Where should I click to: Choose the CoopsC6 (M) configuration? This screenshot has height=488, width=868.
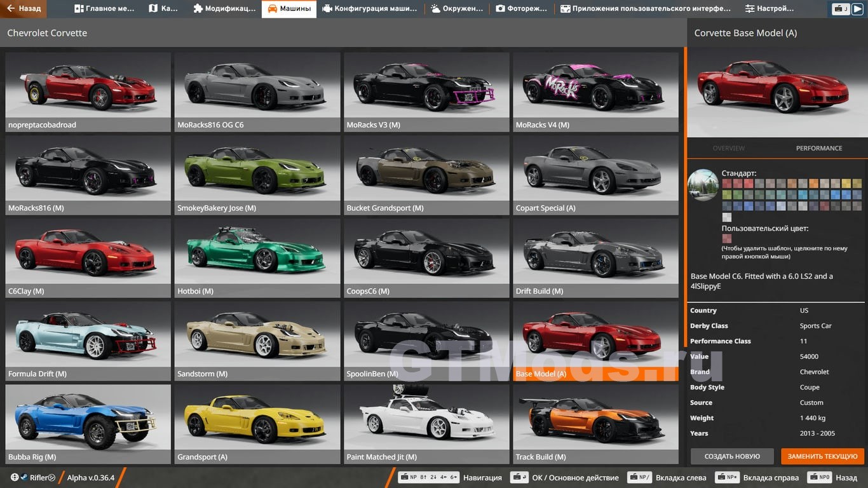coord(426,258)
